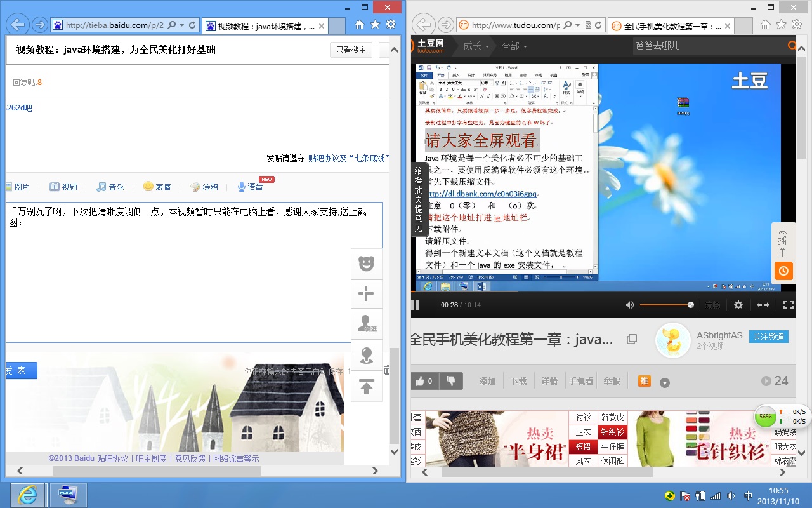Open Internet Explorer from the taskbar
This screenshot has width=812, height=508.
[x=28, y=495]
